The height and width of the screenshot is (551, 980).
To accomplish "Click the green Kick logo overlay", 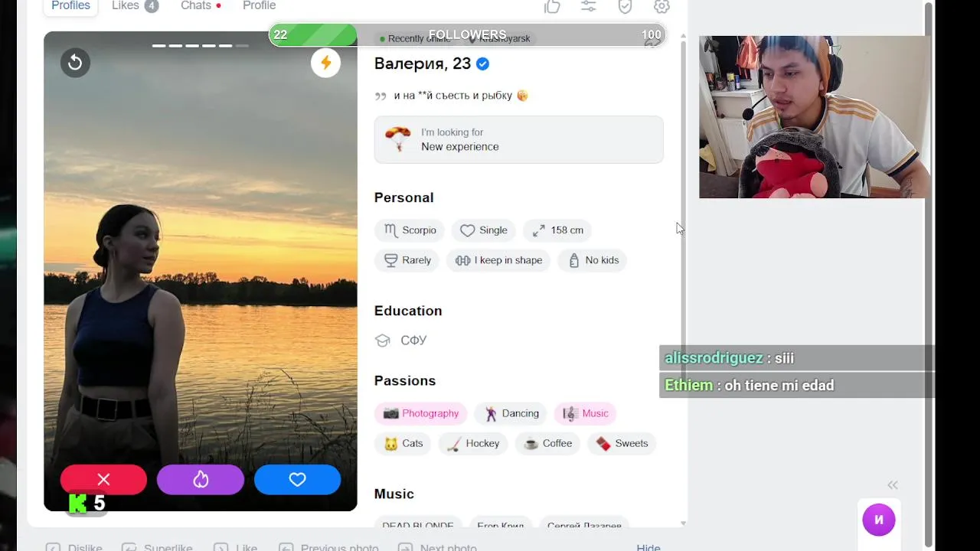I will 77,503.
